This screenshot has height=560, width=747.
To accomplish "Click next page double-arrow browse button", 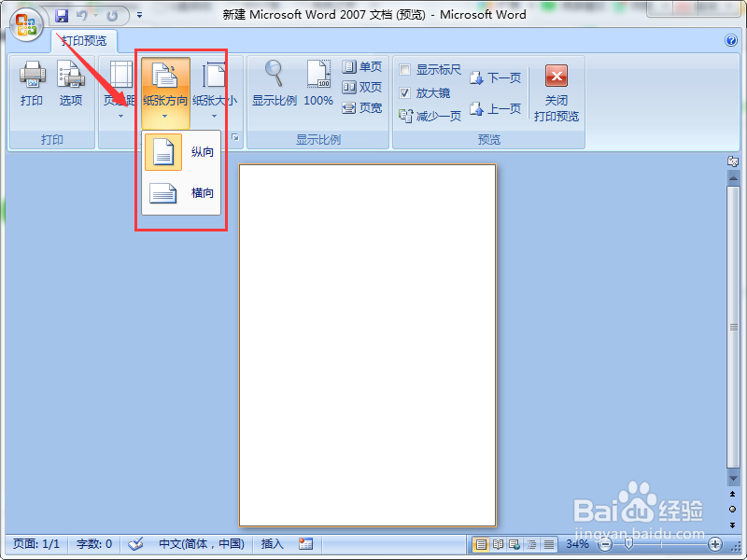I will point(733,525).
